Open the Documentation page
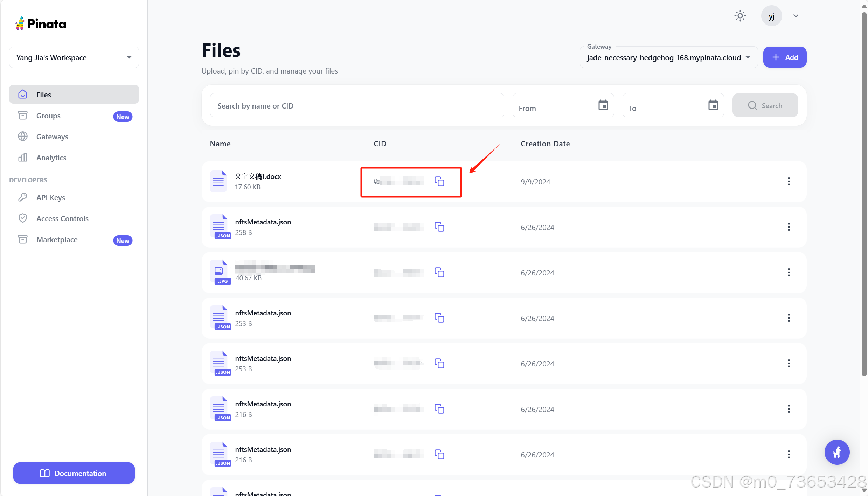Image resolution: width=868 pixels, height=496 pixels. [74, 473]
